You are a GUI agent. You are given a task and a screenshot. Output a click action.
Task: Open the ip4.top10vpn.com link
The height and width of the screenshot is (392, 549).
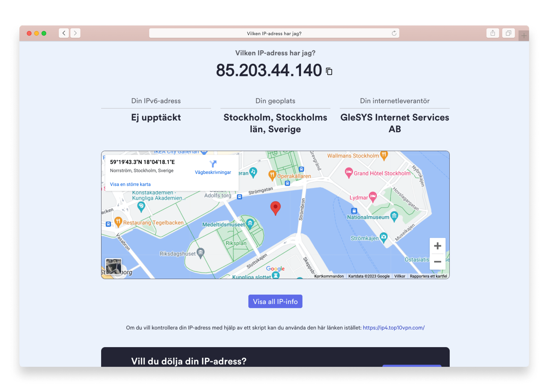[393, 328]
